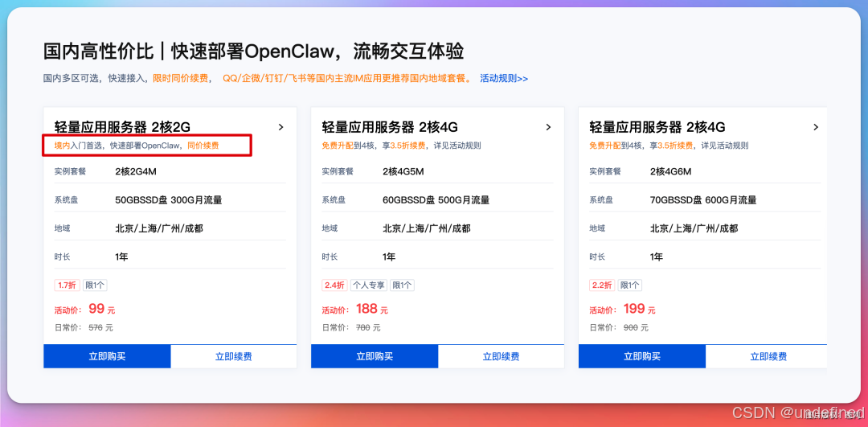Click 50GBSSD盘 300G月流量 text
This screenshot has height=427, width=868.
tap(168, 200)
